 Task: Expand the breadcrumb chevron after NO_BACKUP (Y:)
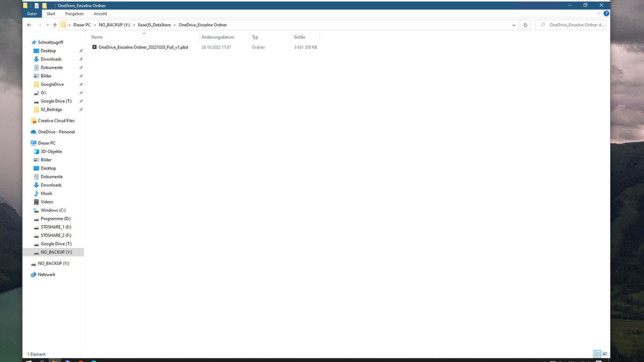click(x=134, y=25)
